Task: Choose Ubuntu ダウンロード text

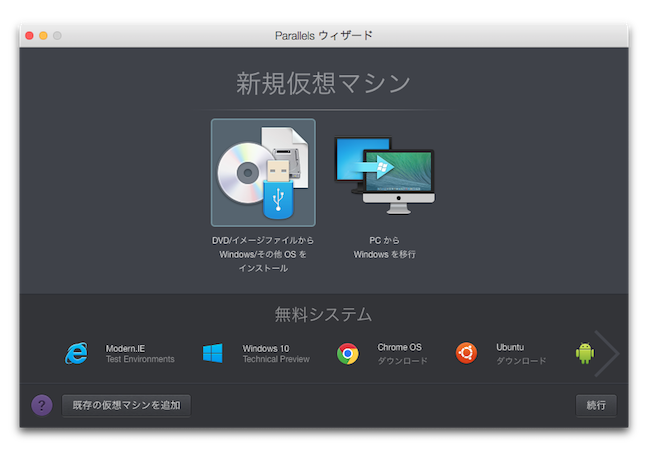Action: point(521,354)
